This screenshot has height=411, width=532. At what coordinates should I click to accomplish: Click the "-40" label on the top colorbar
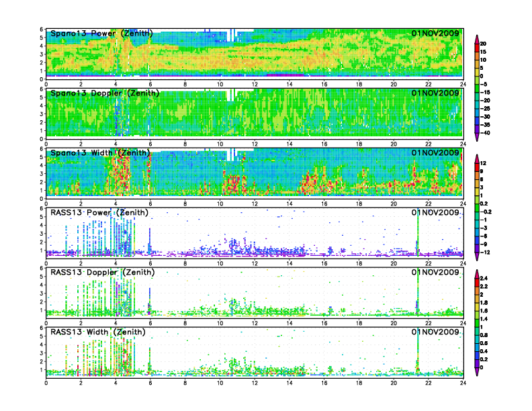(485, 133)
